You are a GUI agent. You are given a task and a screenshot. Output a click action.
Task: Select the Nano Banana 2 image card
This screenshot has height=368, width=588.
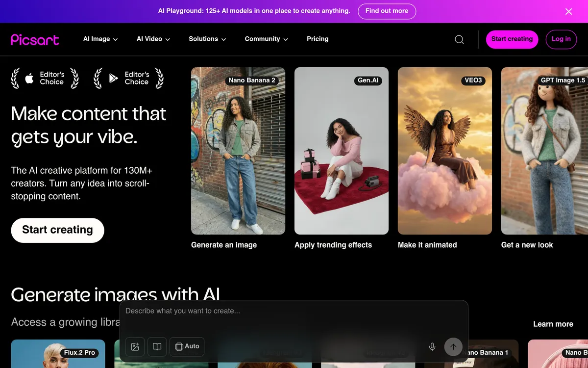point(238,151)
